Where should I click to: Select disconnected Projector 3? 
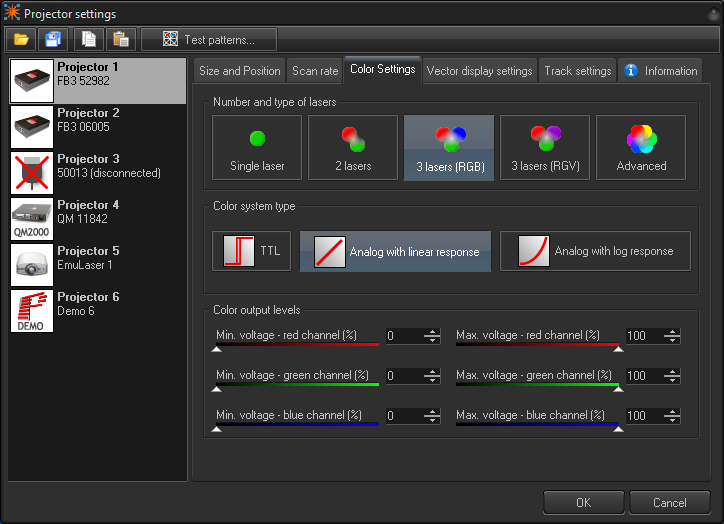coord(98,173)
